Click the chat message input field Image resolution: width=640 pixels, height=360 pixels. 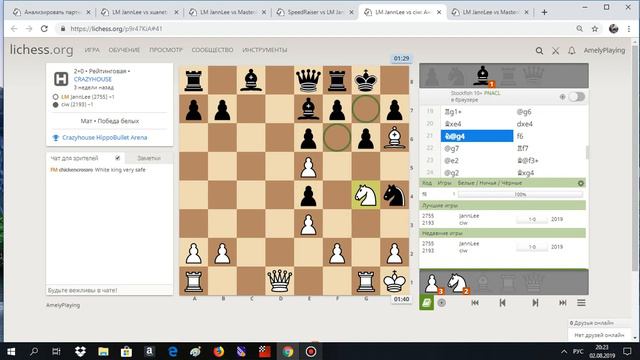pyautogui.click(x=109, y=290)
